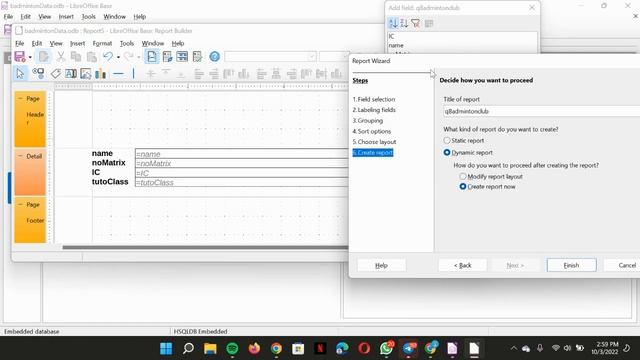Screen dimensions: 640x360
Task: Click the form controls icon beside Select tool
Action: [x=38, y=73]
